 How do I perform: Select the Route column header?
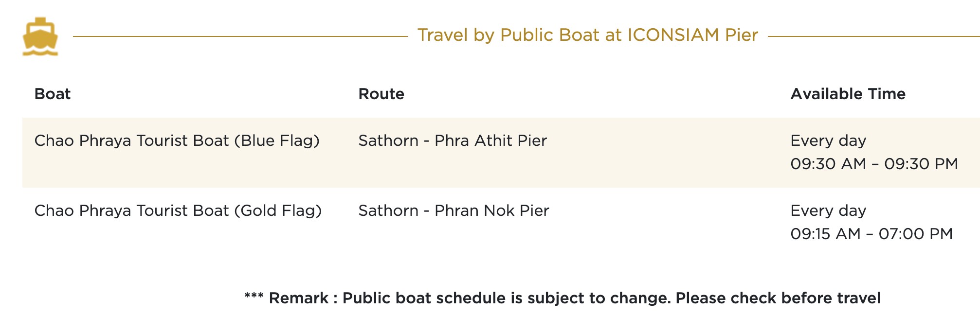381,94
